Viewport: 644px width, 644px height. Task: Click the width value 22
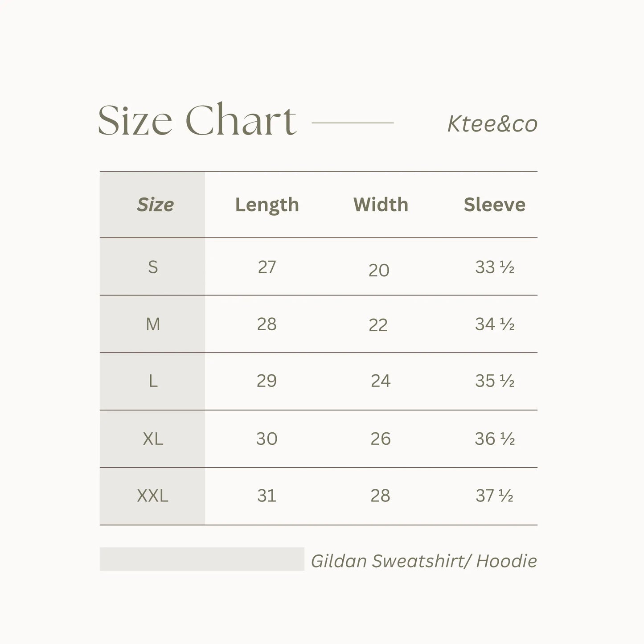pyautogui.click(x=378, y=325)
